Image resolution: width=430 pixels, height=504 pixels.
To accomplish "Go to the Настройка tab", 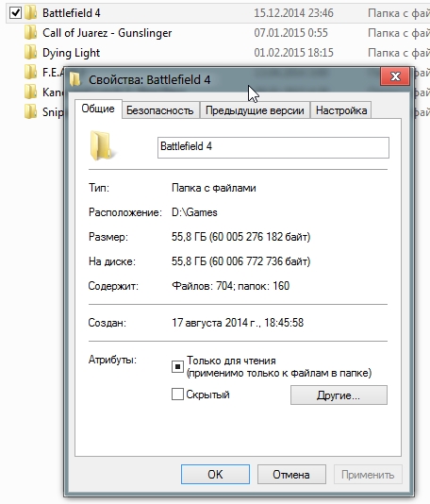I will (x=341, y=110).
